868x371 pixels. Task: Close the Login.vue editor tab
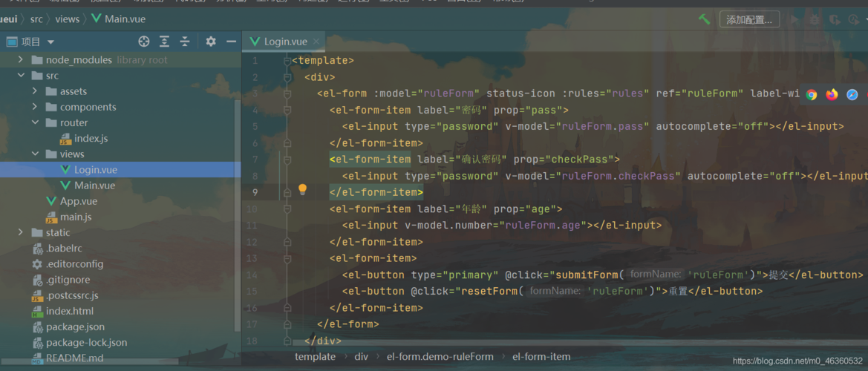(x=316, y=42)
